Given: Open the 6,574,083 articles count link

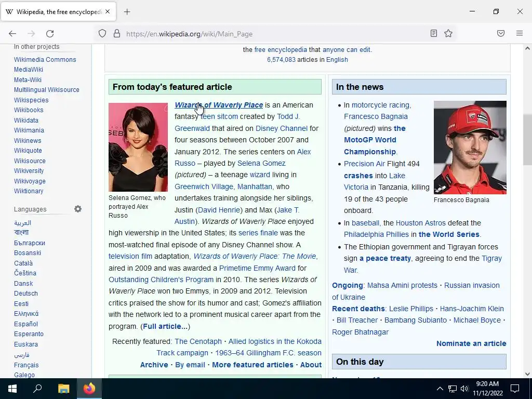Looking at the screenshot, I should pos(281,60).
